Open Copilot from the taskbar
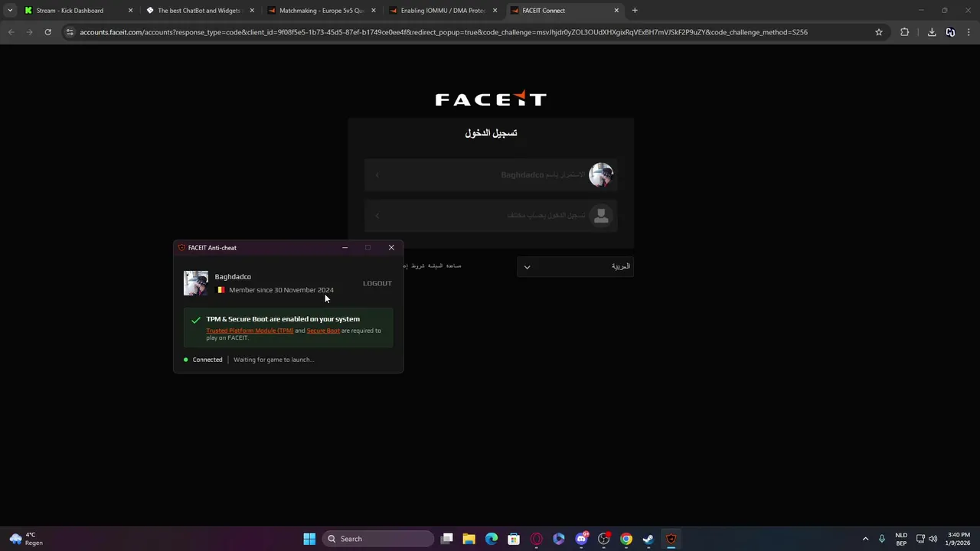The width and height of the screenshot is (980, 551). pyautogui.click(x=559, y=539)
